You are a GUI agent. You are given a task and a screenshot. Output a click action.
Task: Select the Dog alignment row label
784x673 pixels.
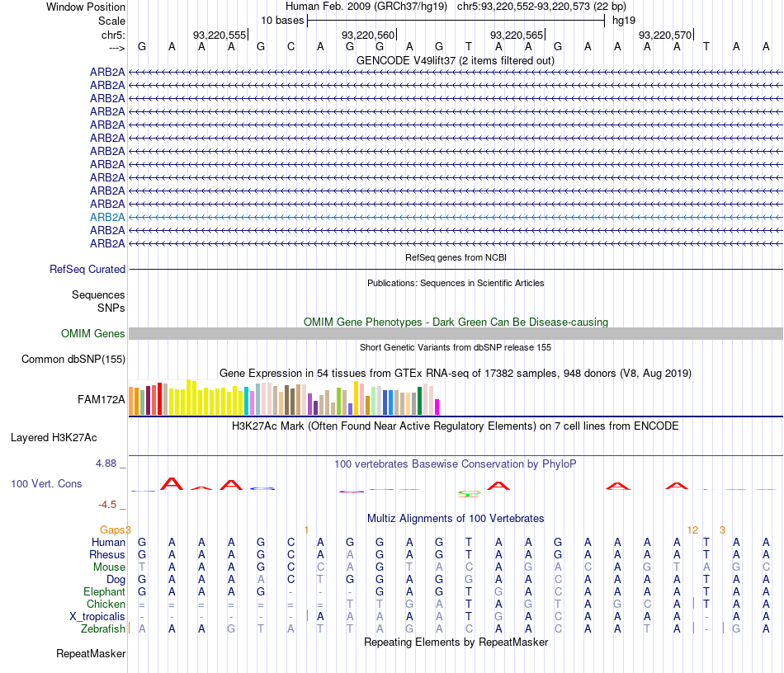pyautogui.click(x=116, y=580)
